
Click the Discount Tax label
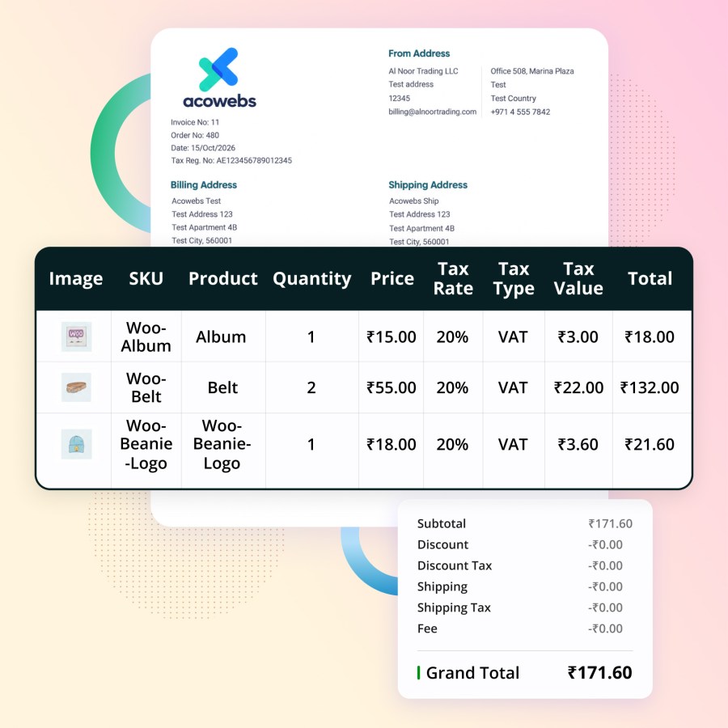(454, 565)
